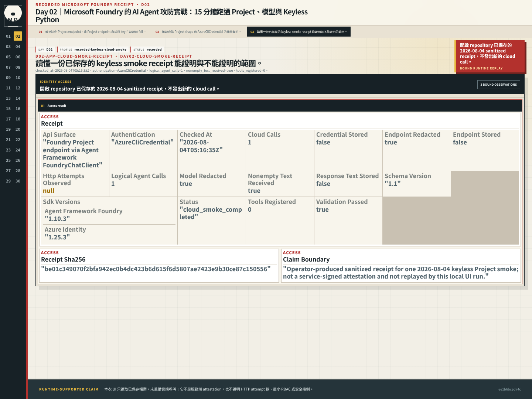Click the Validation Passed true cell
This screenshot has height=399, width=532.
[x=348, y=221]
